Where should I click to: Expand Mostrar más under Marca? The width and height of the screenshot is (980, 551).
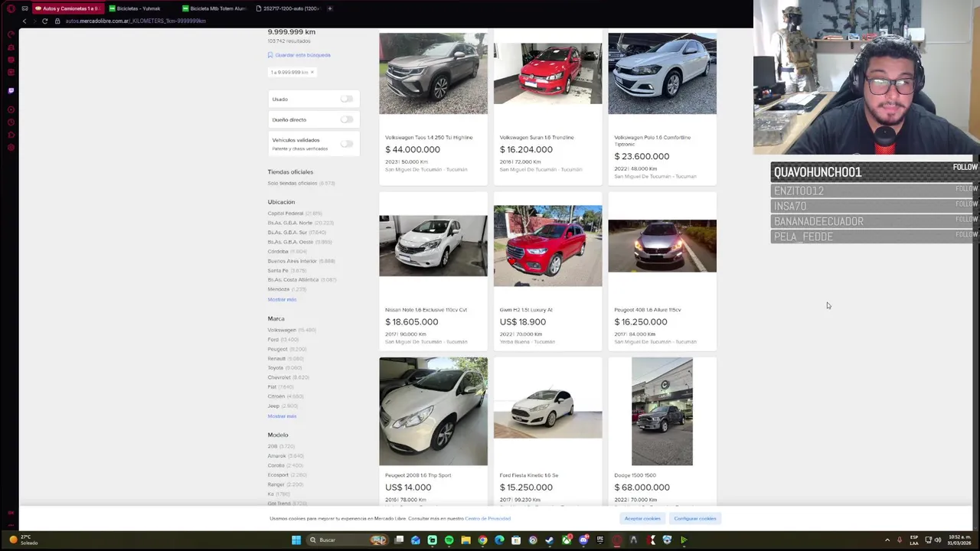(282, 416)
